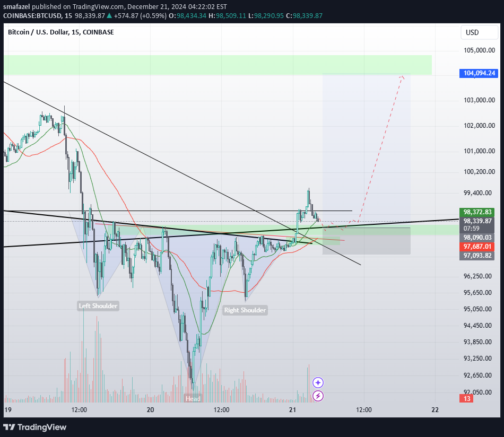Click the 96,250.00 price axis label
This screenshot has width=504, height=437.
tap(477, 276)
